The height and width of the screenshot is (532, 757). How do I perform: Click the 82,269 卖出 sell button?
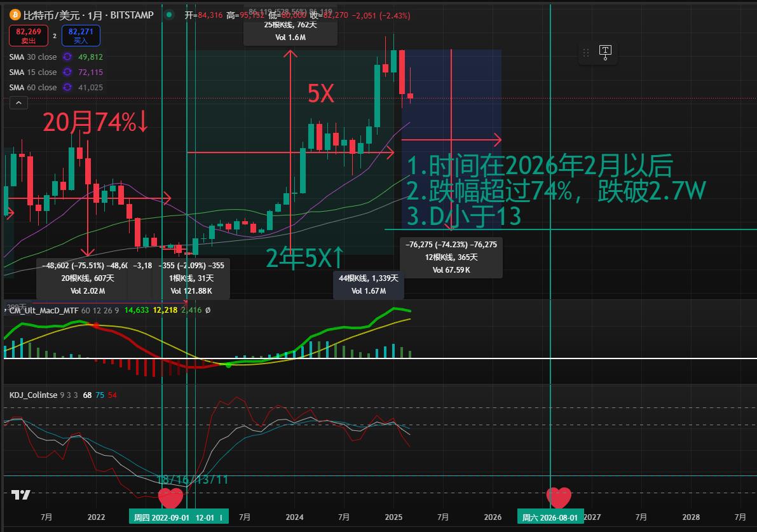coord(29,36)
